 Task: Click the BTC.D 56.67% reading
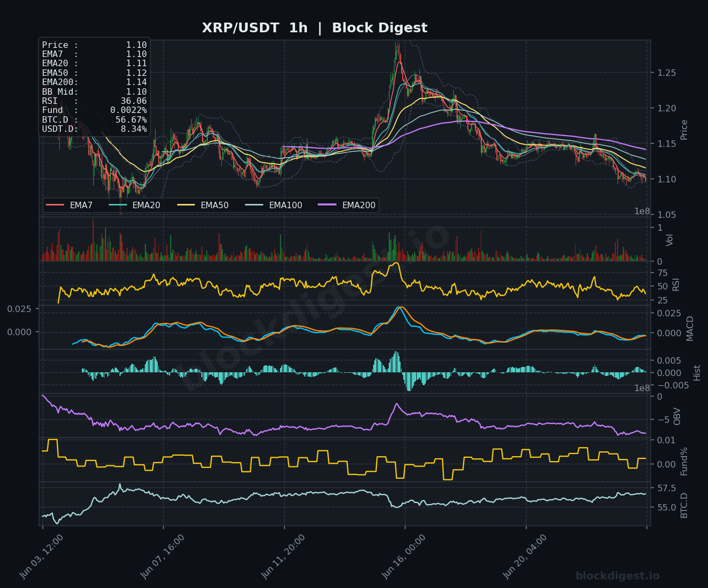94,119
